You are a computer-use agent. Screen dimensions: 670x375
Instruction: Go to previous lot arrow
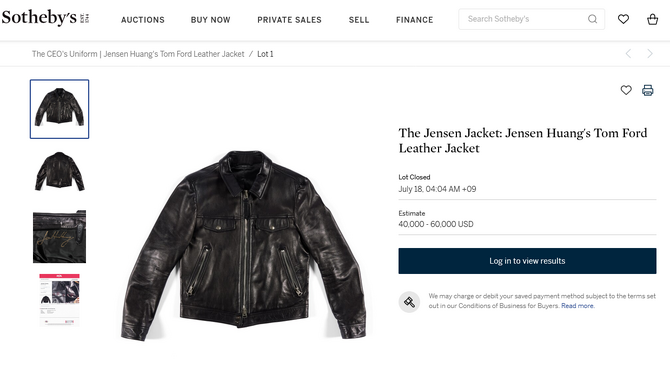(628, 54)
